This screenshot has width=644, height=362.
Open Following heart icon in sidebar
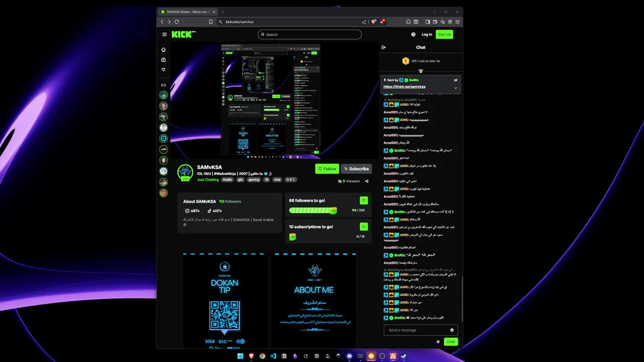[164, 70]
